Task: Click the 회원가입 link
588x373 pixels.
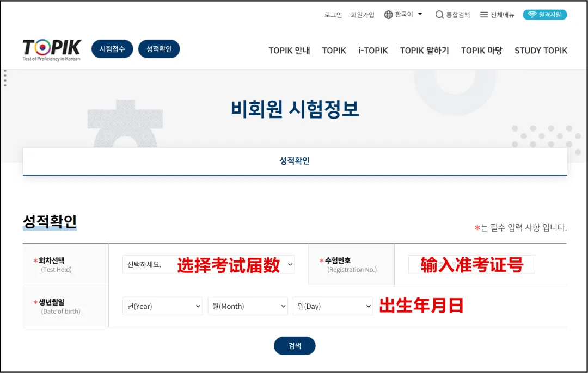Action: tap(362, 15)
